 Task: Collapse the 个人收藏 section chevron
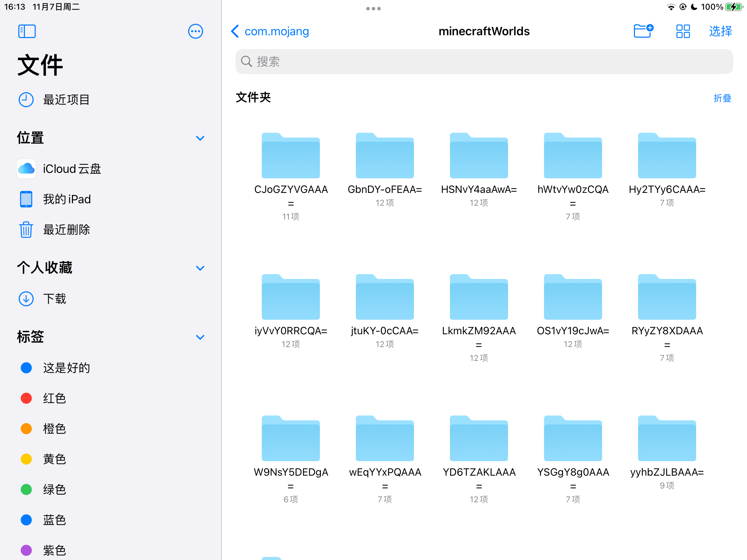click(x=200, y=268)
